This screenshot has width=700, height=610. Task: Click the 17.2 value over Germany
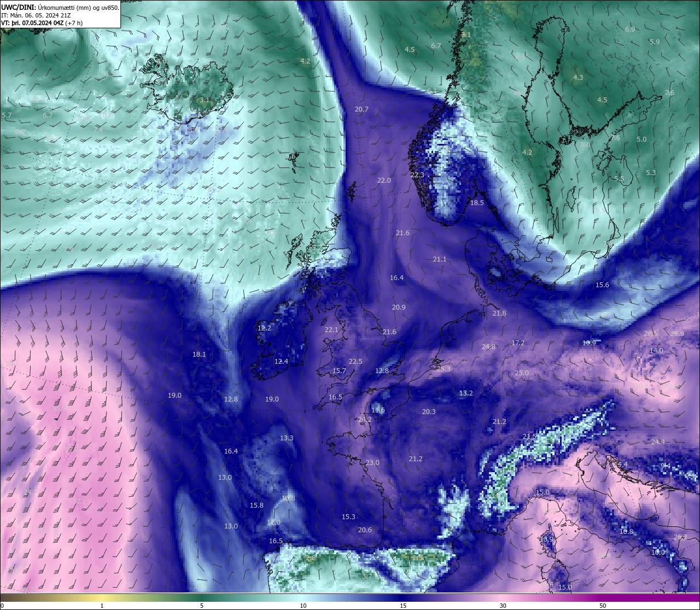pyautogui.click(x=518, y=343)
